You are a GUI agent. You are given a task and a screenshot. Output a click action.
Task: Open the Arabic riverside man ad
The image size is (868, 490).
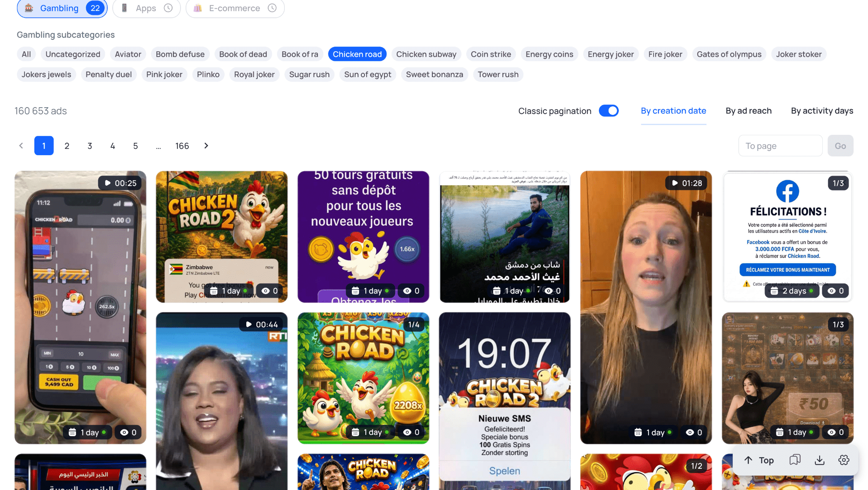tap(505, 237)
